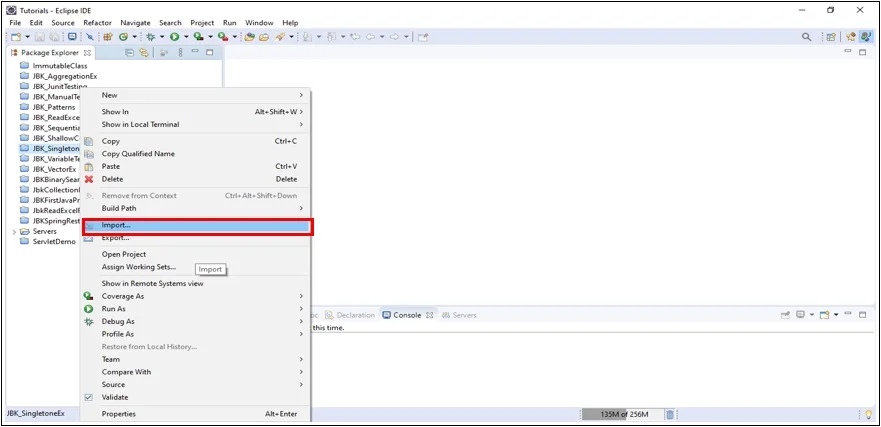Open the File menu

(x=15, y=22)
